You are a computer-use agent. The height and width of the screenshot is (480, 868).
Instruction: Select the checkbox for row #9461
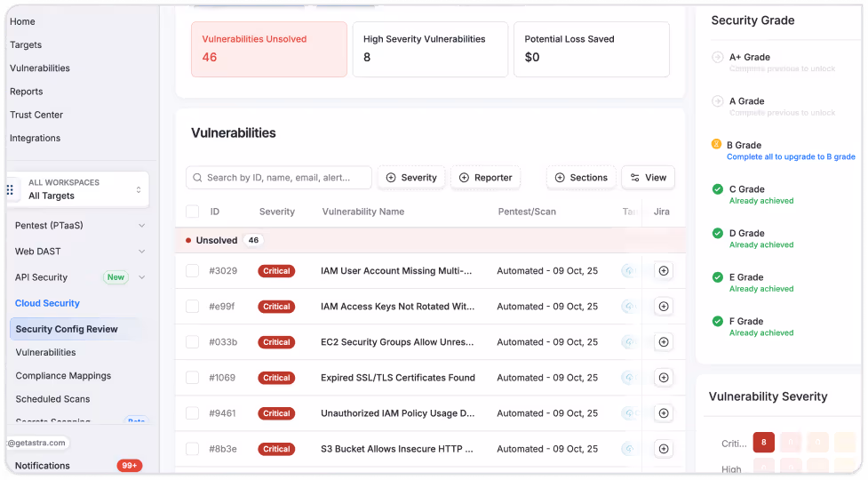coord(192,413)
